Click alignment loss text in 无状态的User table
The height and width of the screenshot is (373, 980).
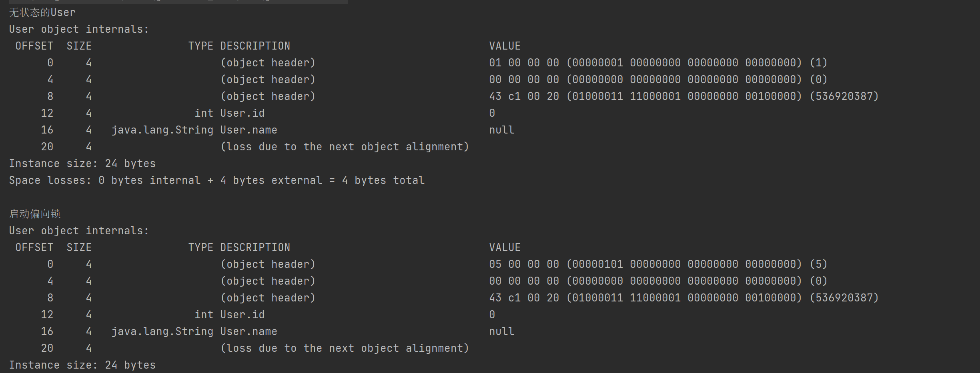coord(345,147)
